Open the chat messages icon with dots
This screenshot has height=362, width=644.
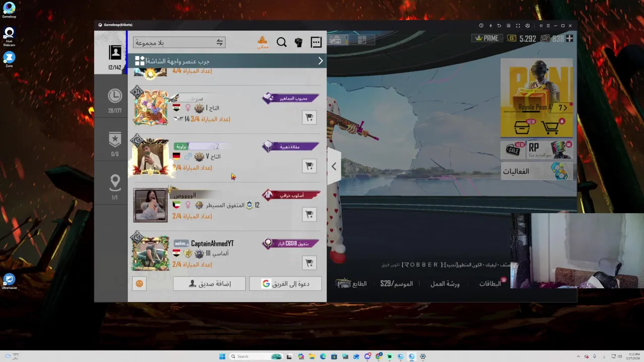tap(316, 43)
